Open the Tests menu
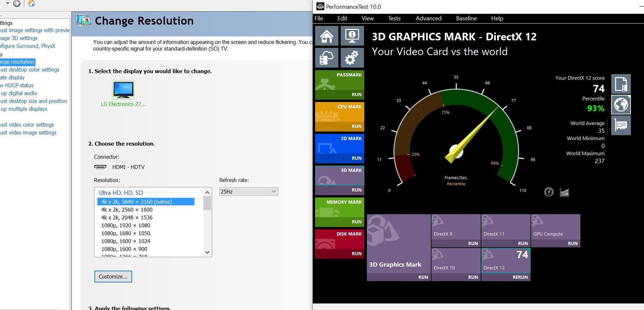644x310 pixels. (394, 18)
